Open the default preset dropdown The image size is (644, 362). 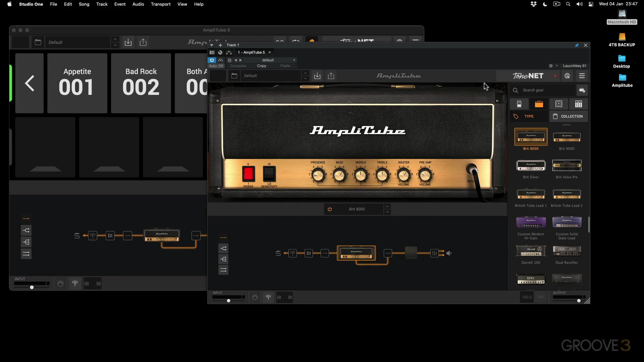click(x=270, y=60)
